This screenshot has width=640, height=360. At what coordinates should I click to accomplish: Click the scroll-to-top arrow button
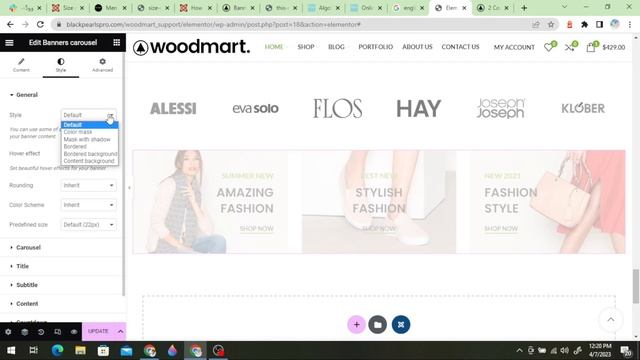611,320
